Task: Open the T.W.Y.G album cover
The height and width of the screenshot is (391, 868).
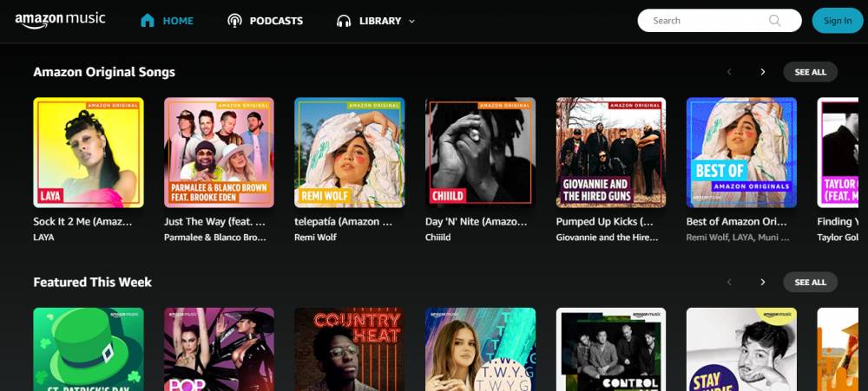Action: tap(480, 349)
